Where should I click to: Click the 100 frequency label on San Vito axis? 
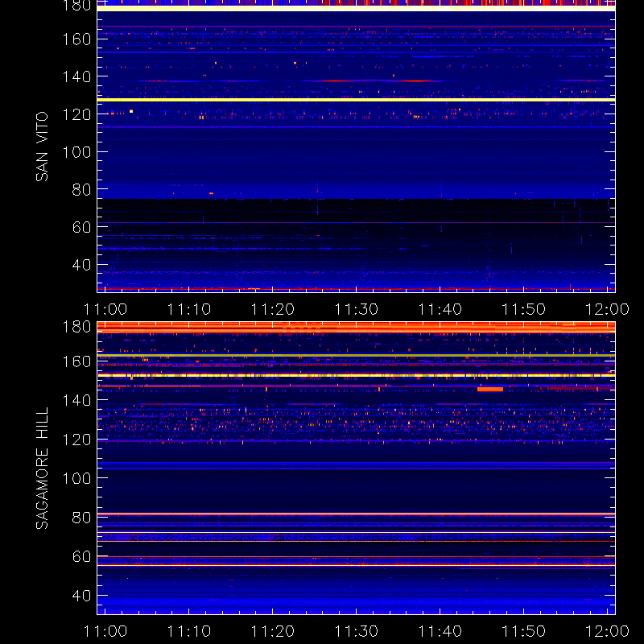tap(76, 152)
